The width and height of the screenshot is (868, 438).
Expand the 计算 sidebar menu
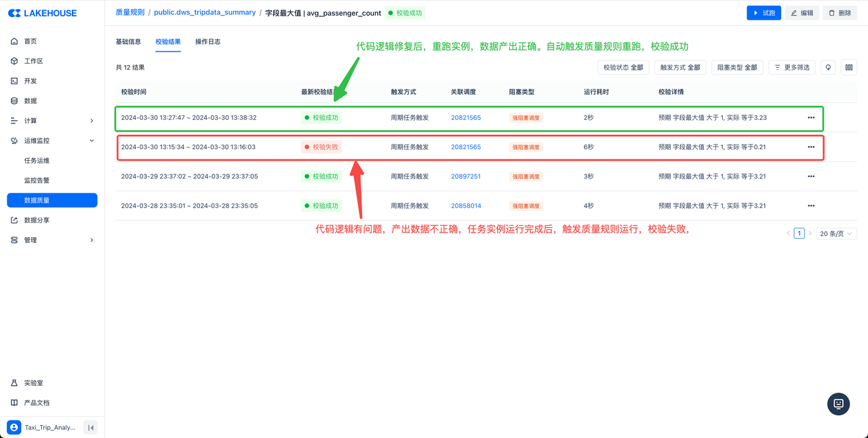[x=92, y=121]
